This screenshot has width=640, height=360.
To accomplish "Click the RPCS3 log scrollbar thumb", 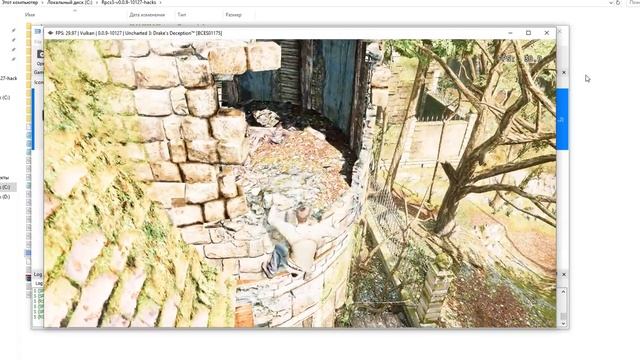I will coord(564,317).
